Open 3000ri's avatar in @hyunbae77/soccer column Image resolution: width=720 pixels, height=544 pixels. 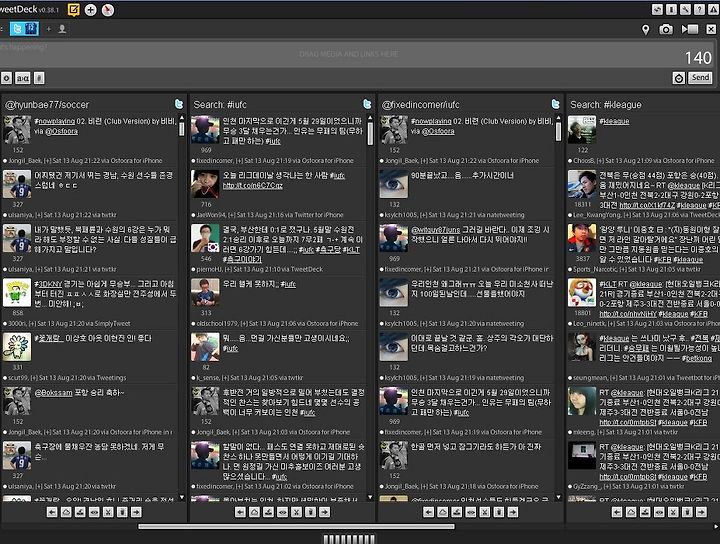[x=17, y=292]
